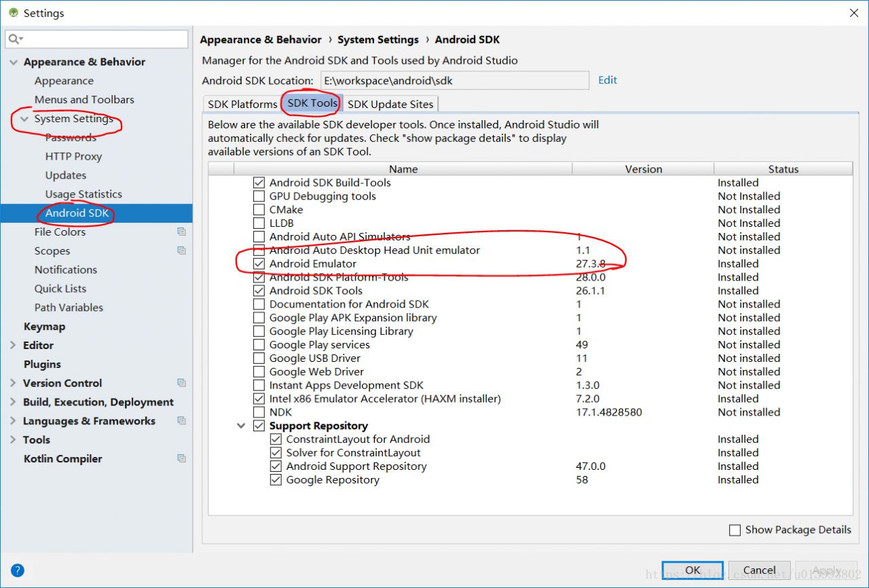Open the Keymap settings
The width and height of the screenshot is (869, 588).
(x=44, y=327)
